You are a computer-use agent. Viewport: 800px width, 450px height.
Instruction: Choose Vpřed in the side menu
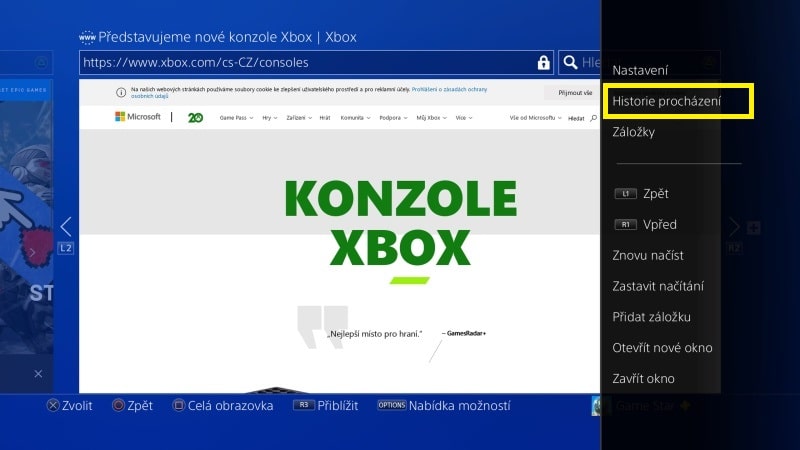(660, 224)
